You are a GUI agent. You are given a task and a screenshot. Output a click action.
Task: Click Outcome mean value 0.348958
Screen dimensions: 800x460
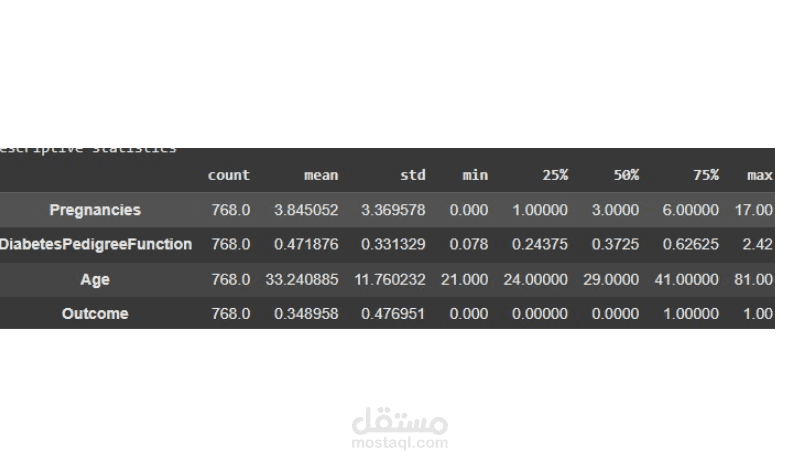point(306,314)
